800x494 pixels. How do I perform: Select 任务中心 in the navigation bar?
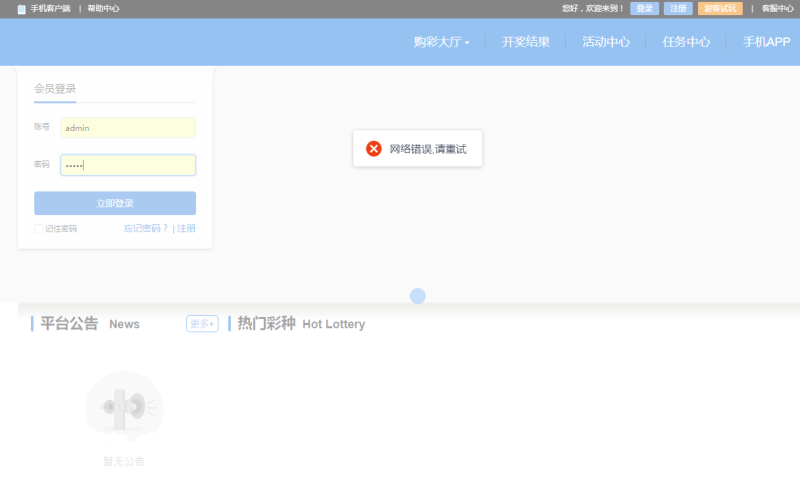click(686, 42)
